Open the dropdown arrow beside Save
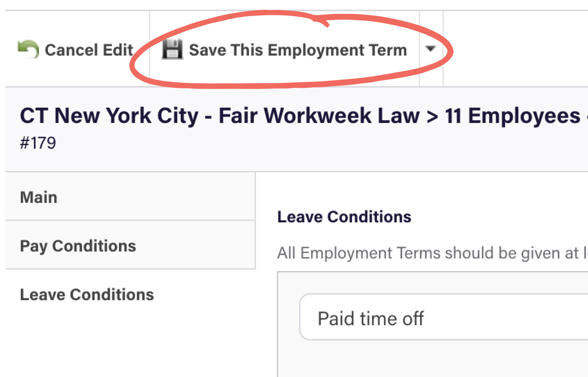588x377 pixels. 431,49
